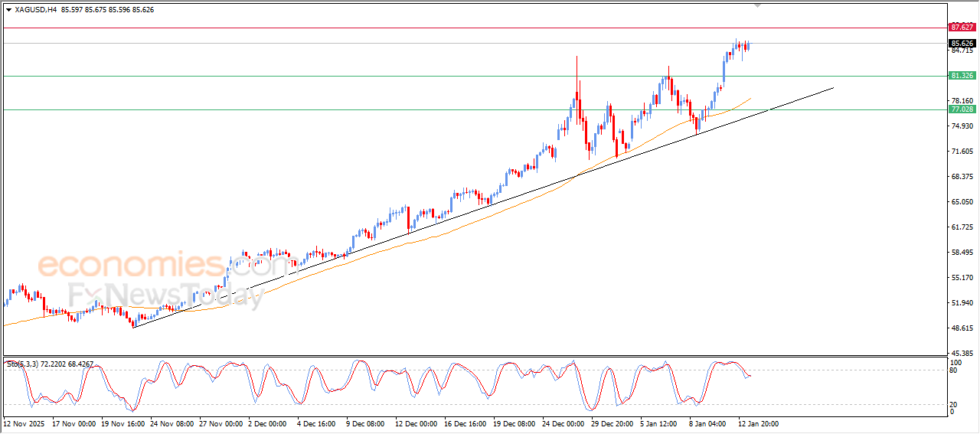This screenshot has width=980, height=434.
Task: Click the 12 Jan 20:00 time label
Action: [759, 423]
